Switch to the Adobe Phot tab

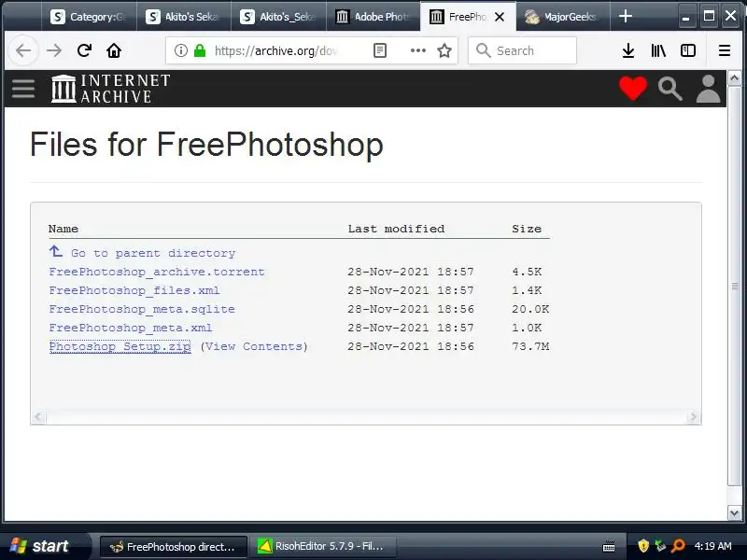(373, 17)
